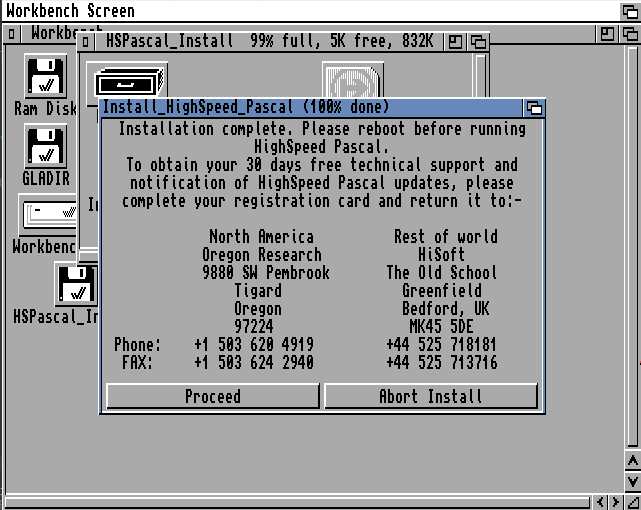Click the '+44 525 718181' phone number

pos(442,344)
